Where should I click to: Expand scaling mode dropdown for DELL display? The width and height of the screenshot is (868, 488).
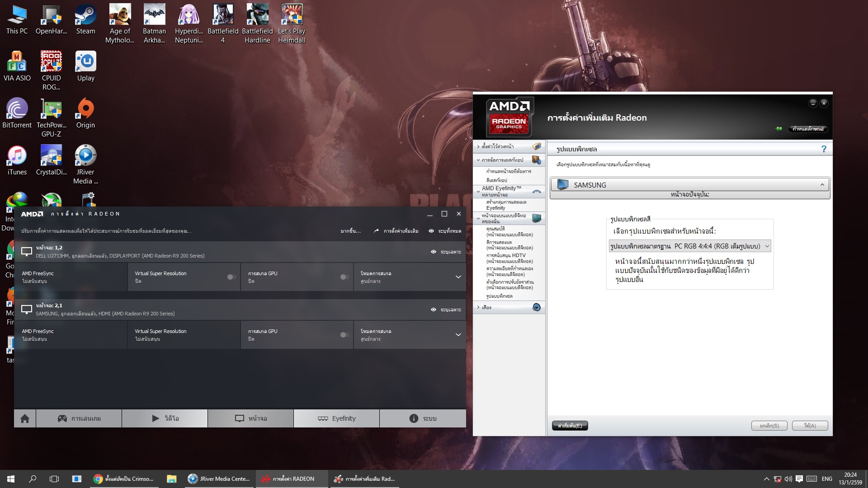(x=458, y=277)
